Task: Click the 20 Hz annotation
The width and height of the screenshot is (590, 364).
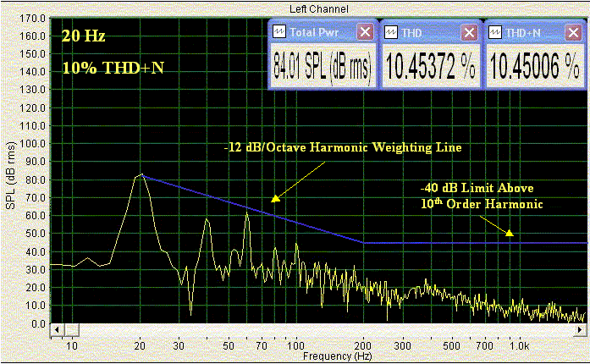Action: (x=84, y=36)
